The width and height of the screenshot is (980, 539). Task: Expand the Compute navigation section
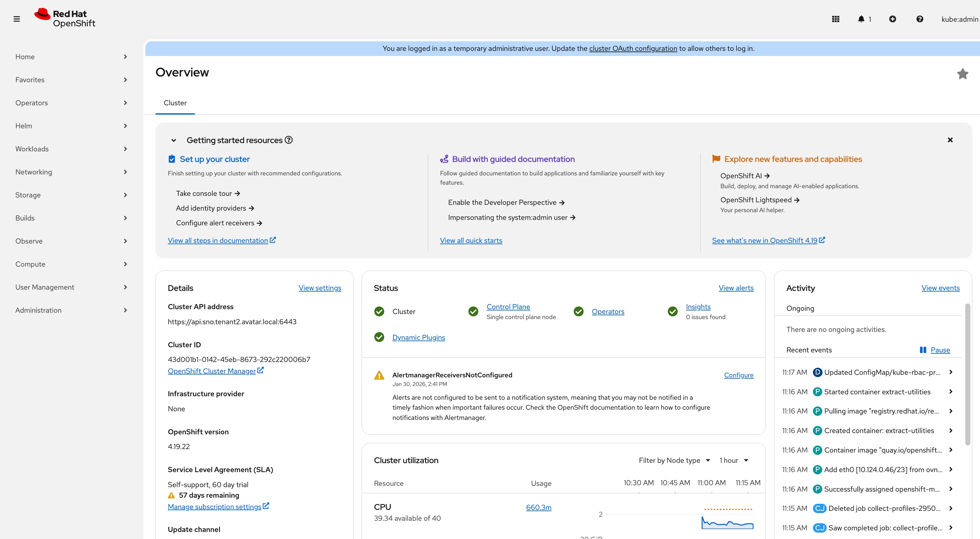[71, 264]
